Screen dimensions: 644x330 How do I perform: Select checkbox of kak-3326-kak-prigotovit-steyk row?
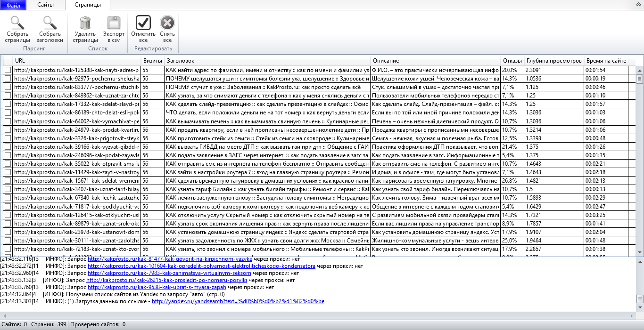[x=8, y=138]
